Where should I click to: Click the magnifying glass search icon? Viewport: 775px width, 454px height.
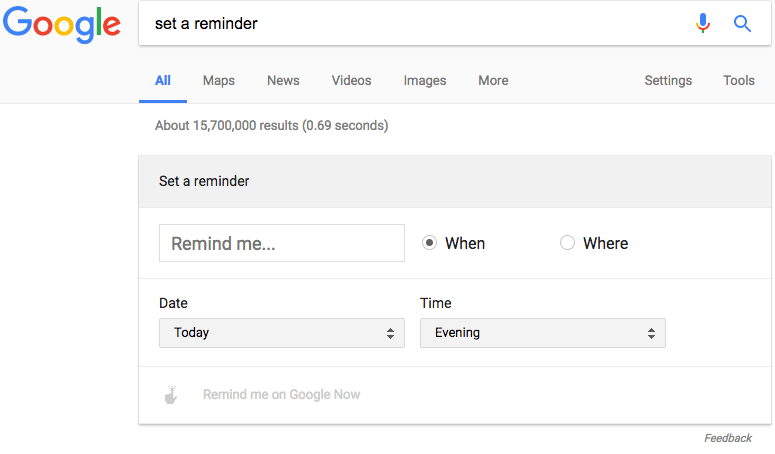click(x=742, y=23)
